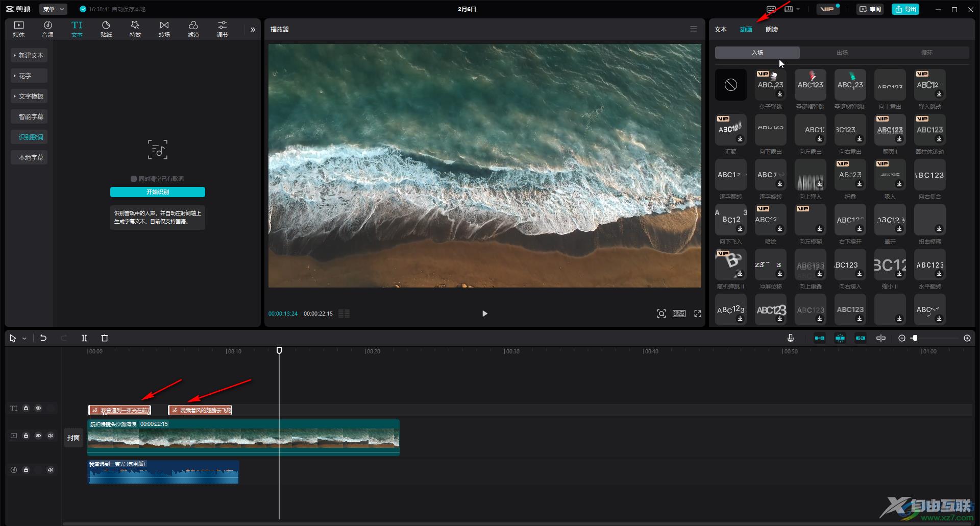980x526 pixels.
Task: Open the player hamburger menu icon
Action: point(694,29)
